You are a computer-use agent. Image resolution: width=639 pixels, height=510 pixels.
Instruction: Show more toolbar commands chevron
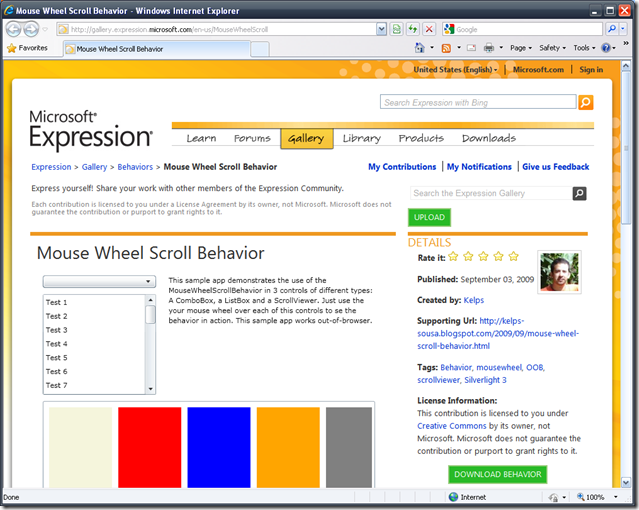pyautogui.click(x=626, y=43)
